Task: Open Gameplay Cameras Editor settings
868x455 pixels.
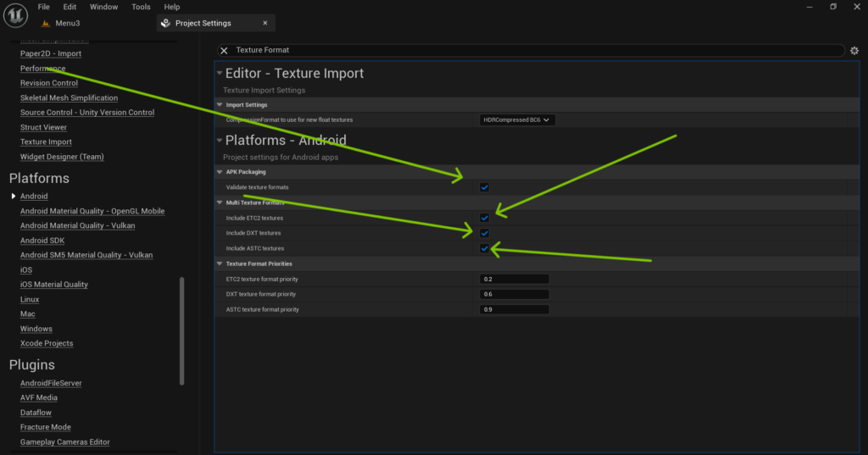Action: coord(64,441)
